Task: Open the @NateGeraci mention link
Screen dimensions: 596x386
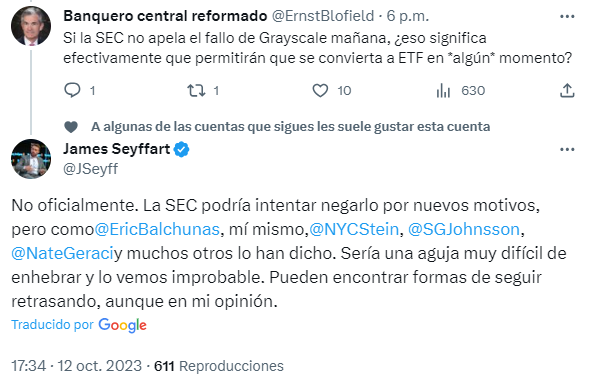Action: [63, 253]
